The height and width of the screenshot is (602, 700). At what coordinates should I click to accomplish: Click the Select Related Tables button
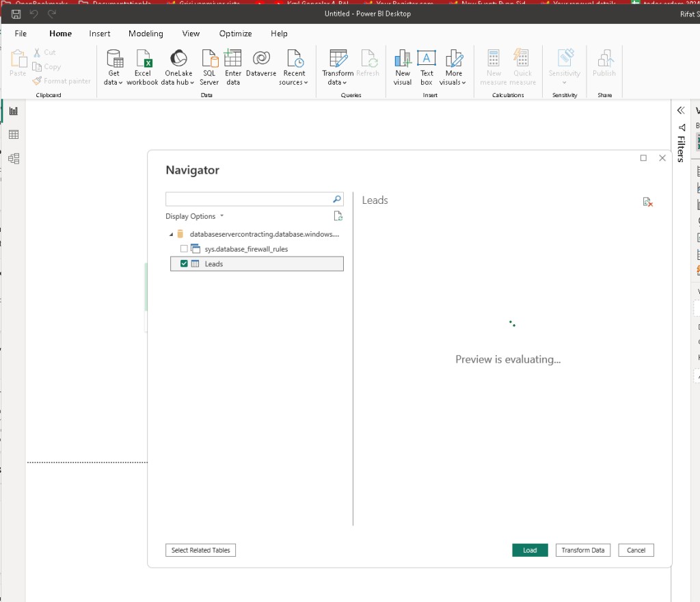coord(200,550)
